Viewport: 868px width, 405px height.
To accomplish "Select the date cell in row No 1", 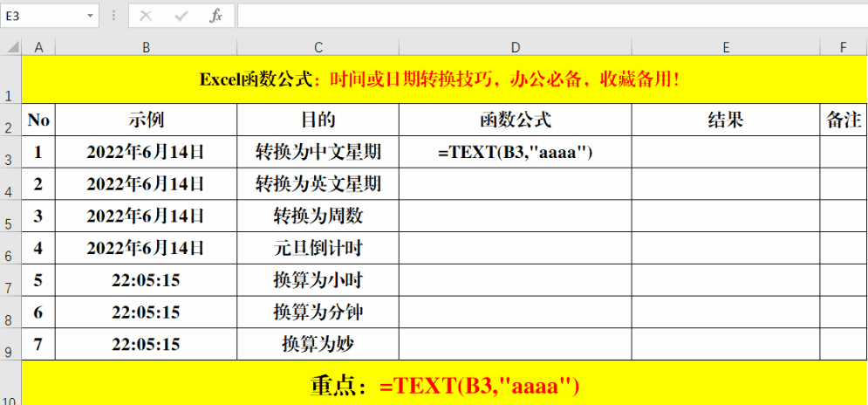I will (x=147, y=152).
